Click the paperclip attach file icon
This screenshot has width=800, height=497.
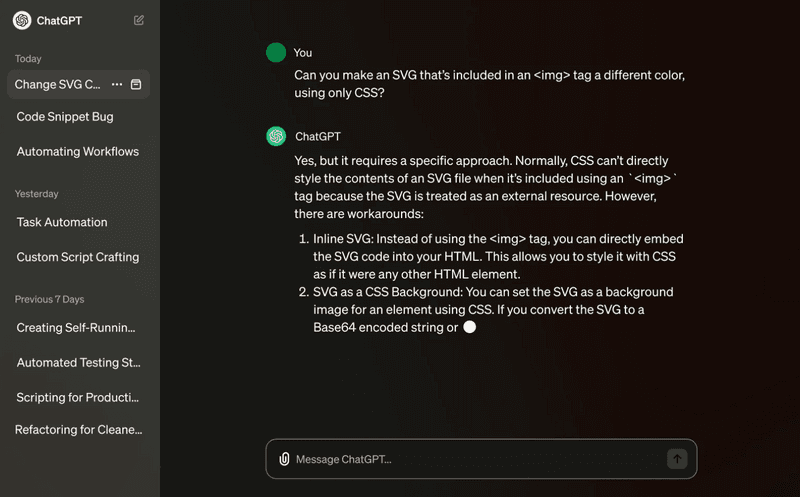coord(284,459)
